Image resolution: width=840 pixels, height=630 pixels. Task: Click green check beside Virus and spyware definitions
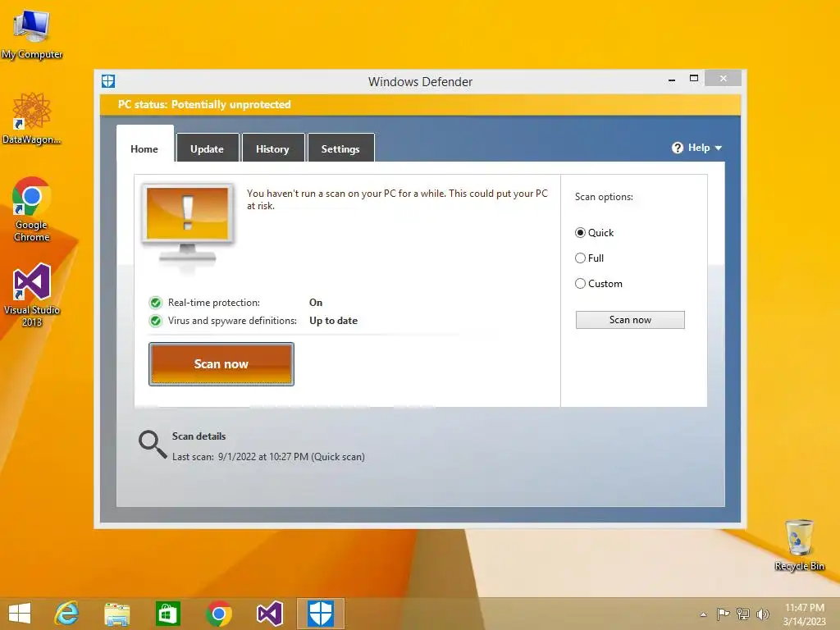pyautogui.click(x=156, y=321)
